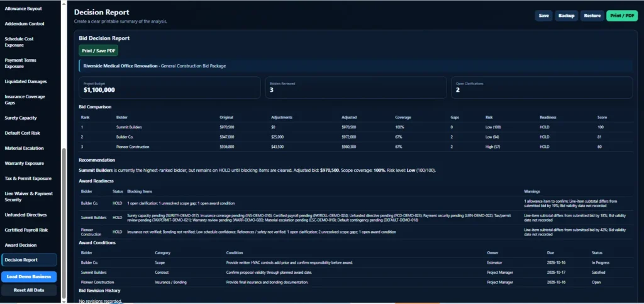Click the Backup button
644x304 pixels.
click(567, 16)
